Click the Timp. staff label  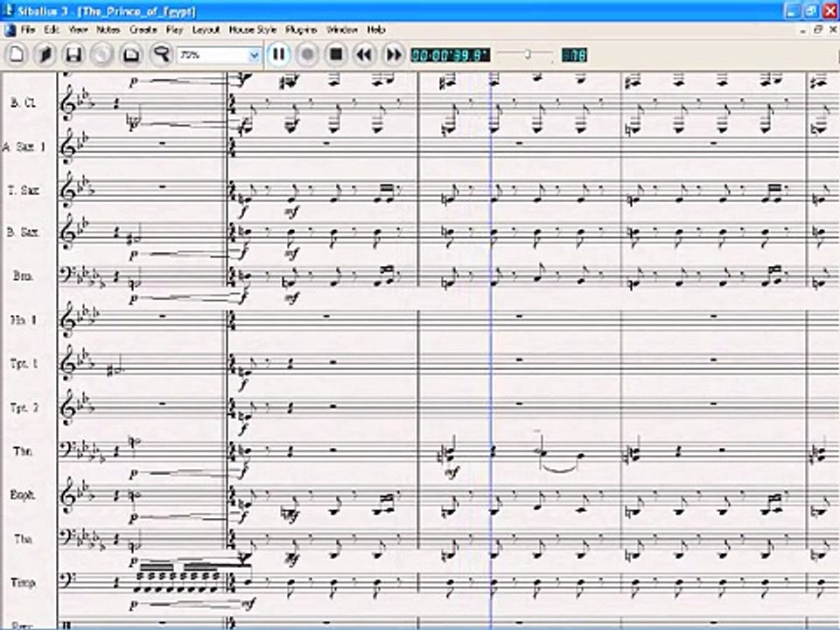coord(23,583)
